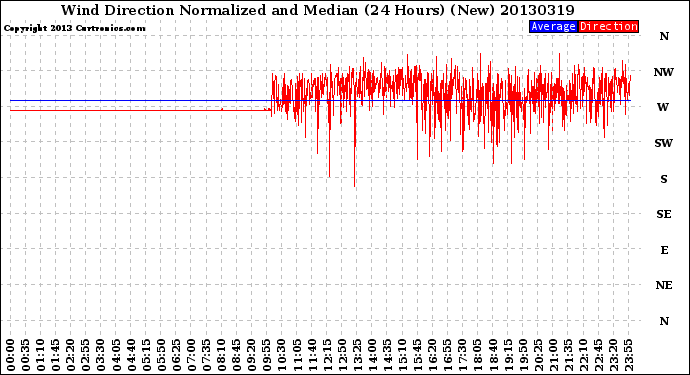Click the 09:20 time axis label
Screen dimensions: 690x375
tap(252, 355)
